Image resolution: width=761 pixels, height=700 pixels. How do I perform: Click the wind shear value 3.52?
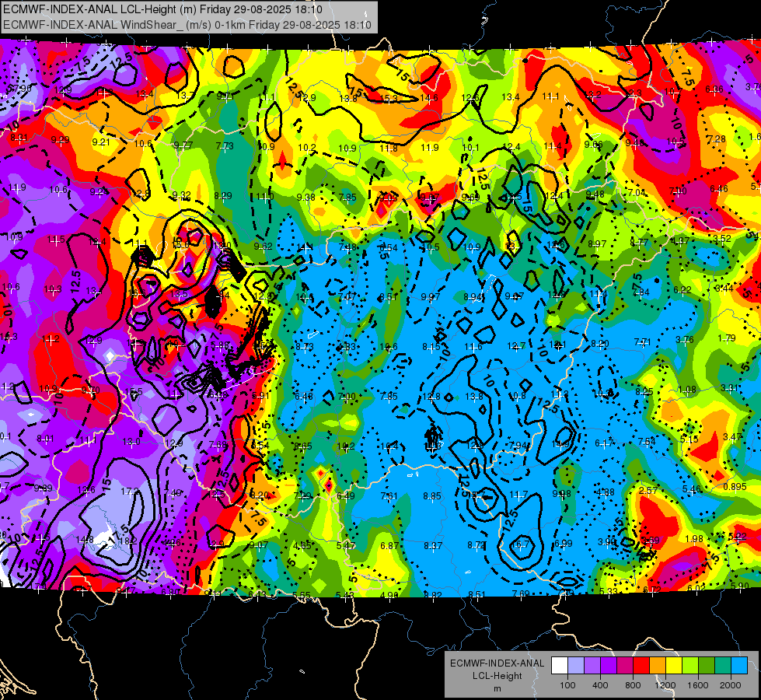pyautogui.click(x=722, y=239)
